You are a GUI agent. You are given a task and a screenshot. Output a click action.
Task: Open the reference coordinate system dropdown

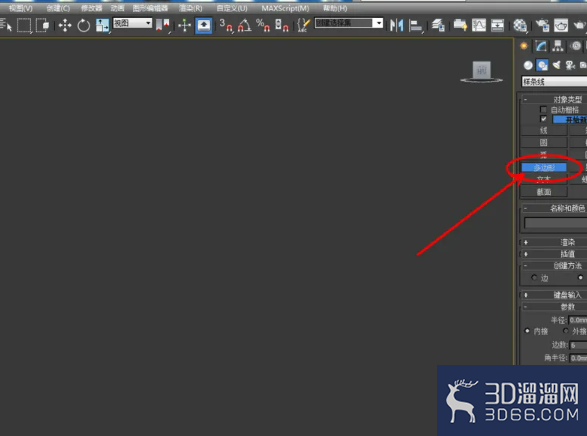[x=133, y=23]
